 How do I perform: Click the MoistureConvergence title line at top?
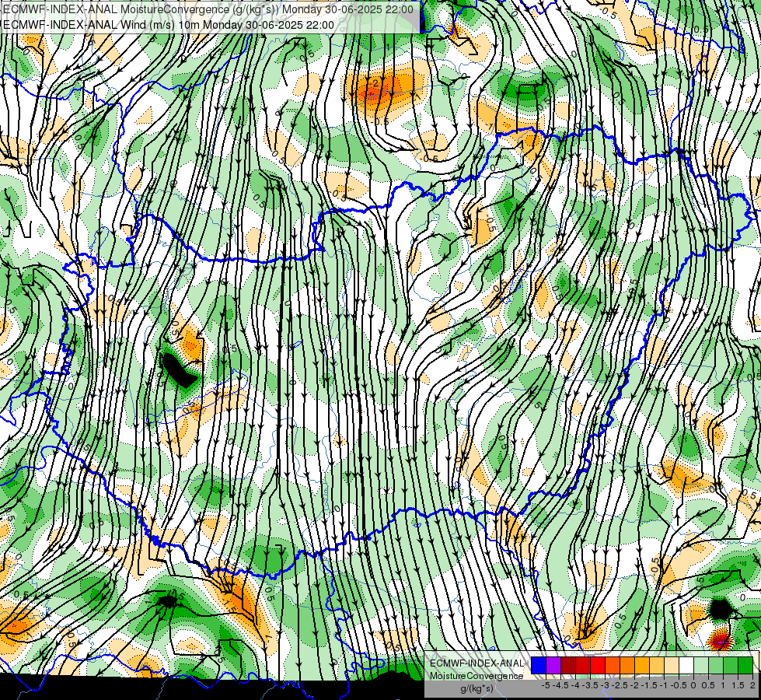208,9
